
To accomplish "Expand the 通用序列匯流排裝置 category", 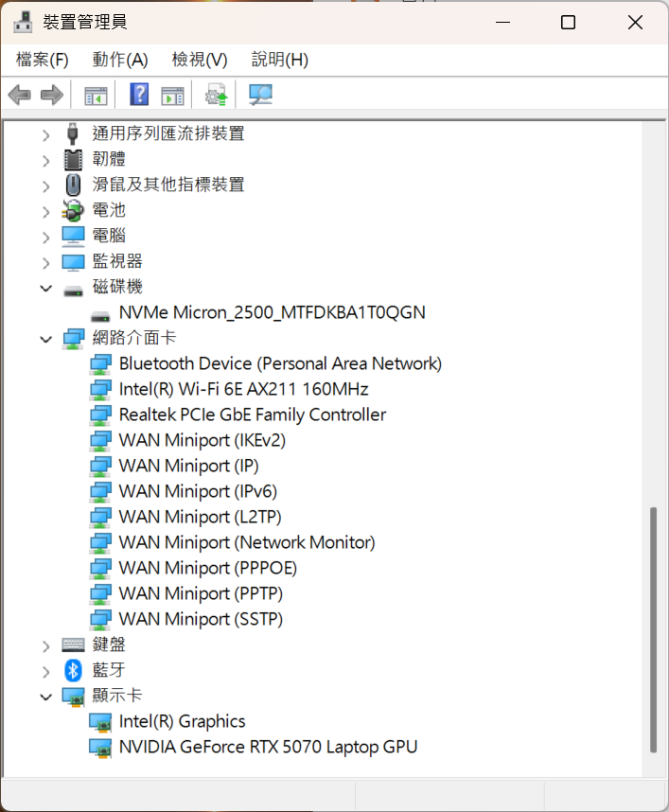I will click(46, 135).
